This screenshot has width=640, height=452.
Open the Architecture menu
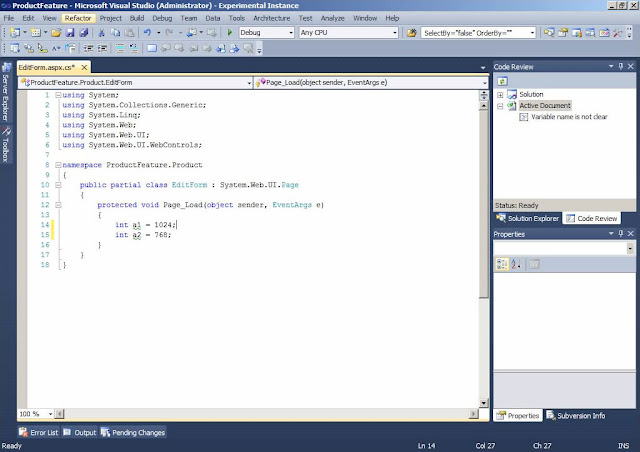click(x=271, y=18)
